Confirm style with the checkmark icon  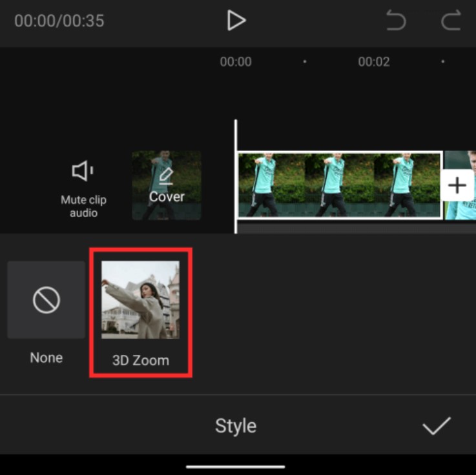[436, 426]
